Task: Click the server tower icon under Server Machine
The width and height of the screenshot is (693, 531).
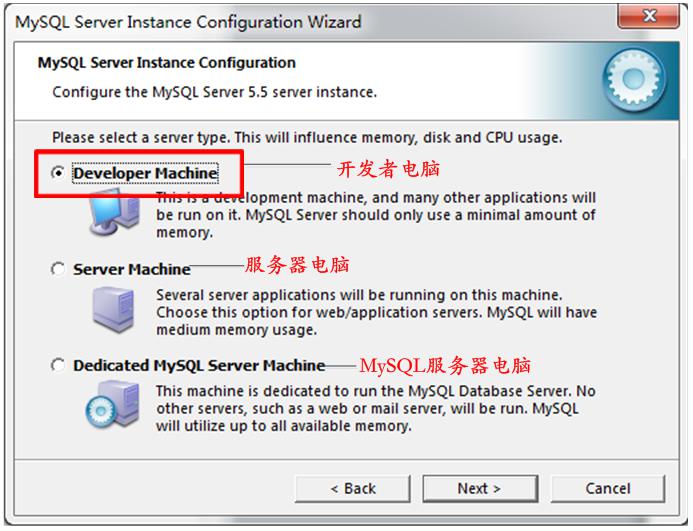Action: [114, 309]
